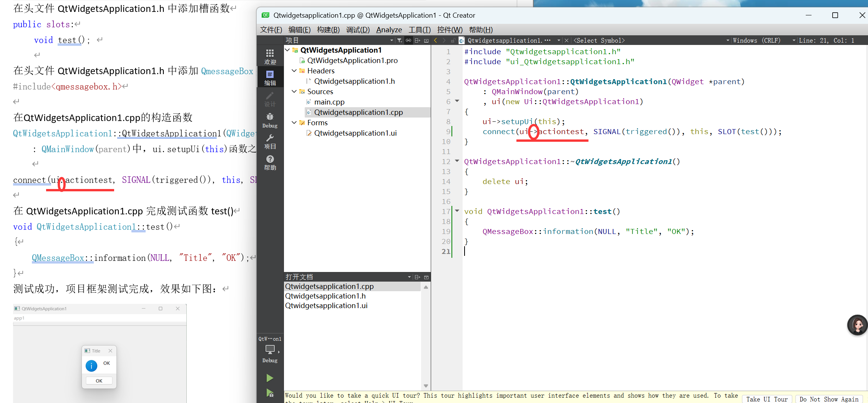This screenshot has width=868, height=403.
Task: Click the Qt Creator title bar logo
Action: tap(266, 15)
